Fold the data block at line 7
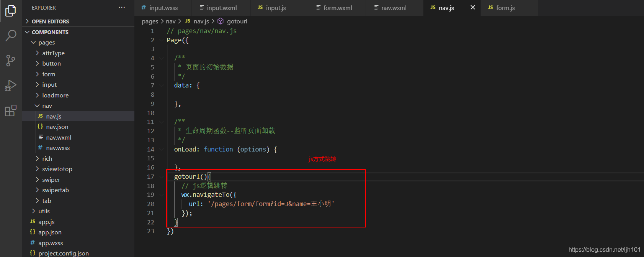 pyautogui.click(x=162, y=86)
